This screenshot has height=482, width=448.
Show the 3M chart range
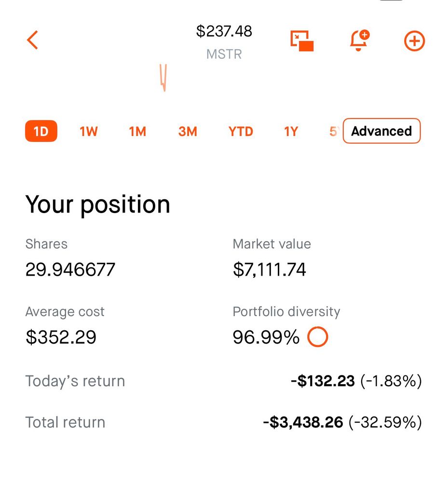point(188,132)
